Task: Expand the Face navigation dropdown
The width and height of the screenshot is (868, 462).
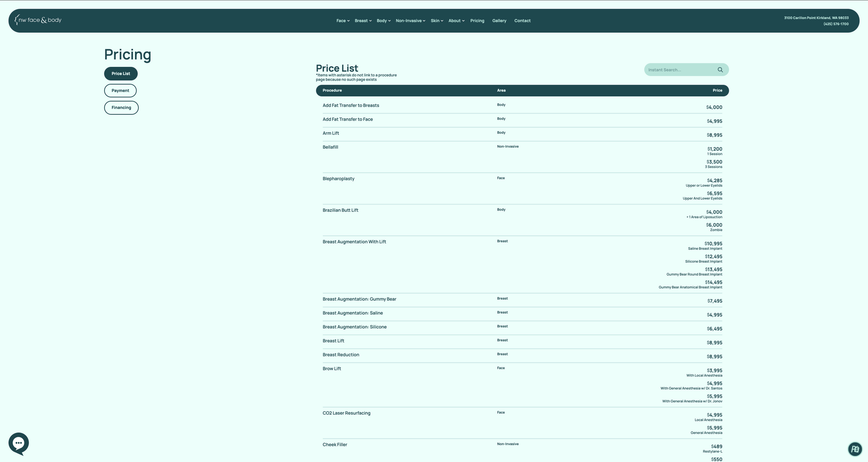Action: [x=342, y=21]
